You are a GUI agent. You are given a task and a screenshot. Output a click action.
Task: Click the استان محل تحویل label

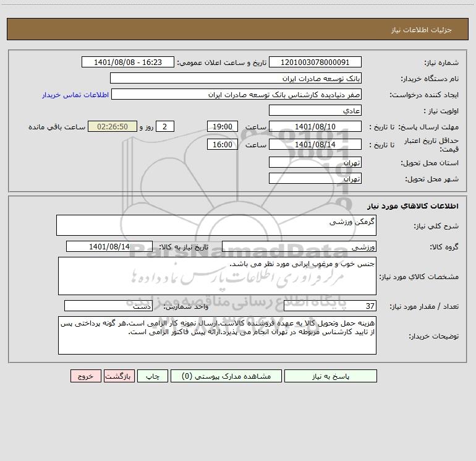tap(430, 163)
